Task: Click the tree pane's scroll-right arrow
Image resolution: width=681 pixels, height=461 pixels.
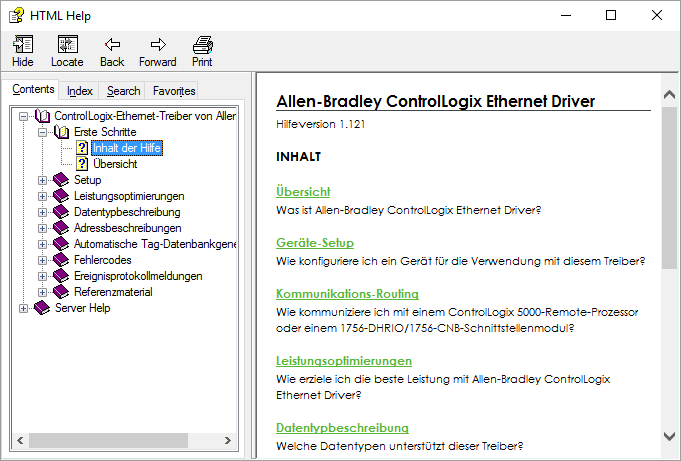Action: (228, 440)
